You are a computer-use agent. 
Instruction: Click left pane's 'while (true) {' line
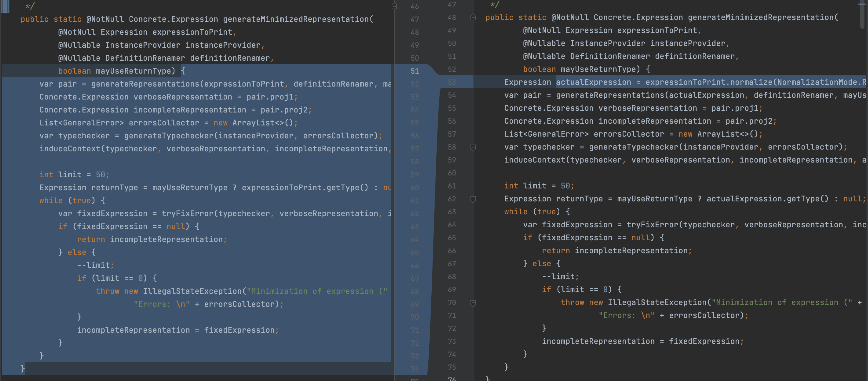coord(72,201)
